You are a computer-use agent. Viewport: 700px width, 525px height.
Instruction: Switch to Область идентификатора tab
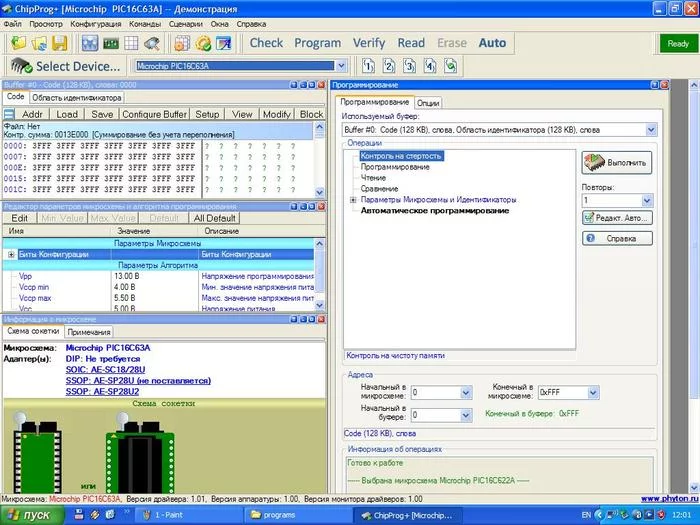click(77, 97)
